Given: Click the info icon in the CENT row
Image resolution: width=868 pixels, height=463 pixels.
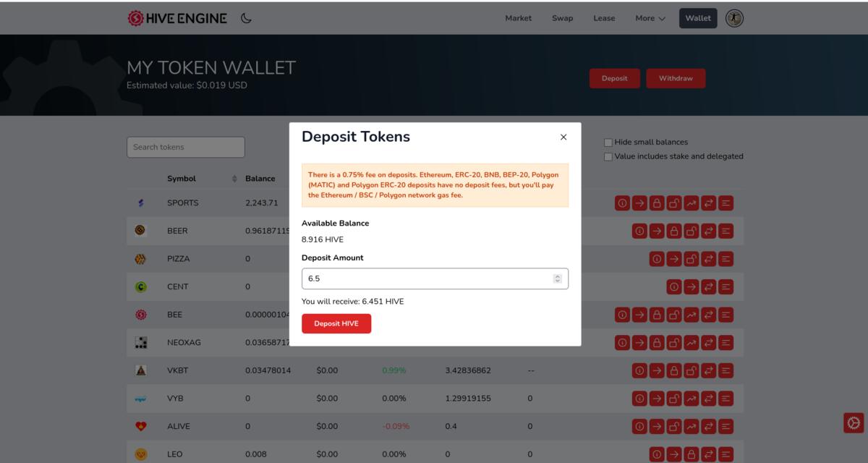Looking at the screenshot, I should pos(674,287).
